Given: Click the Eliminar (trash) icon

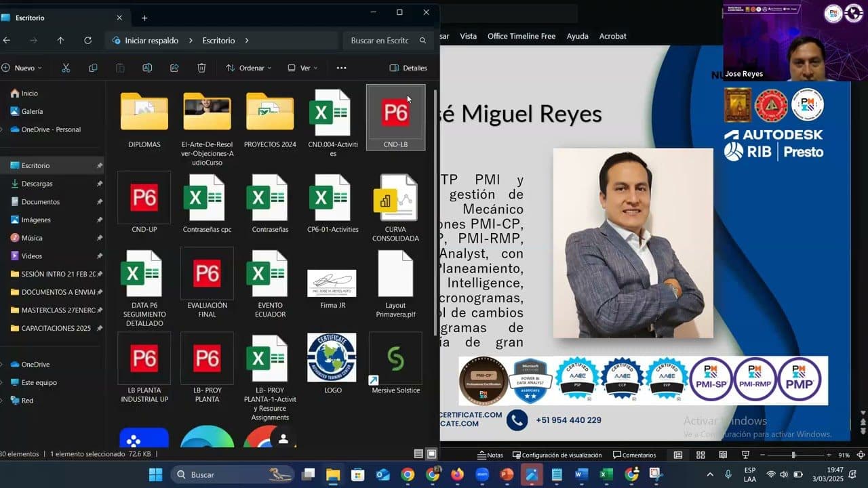Looking at the screenshot, I should coord(201,68).
